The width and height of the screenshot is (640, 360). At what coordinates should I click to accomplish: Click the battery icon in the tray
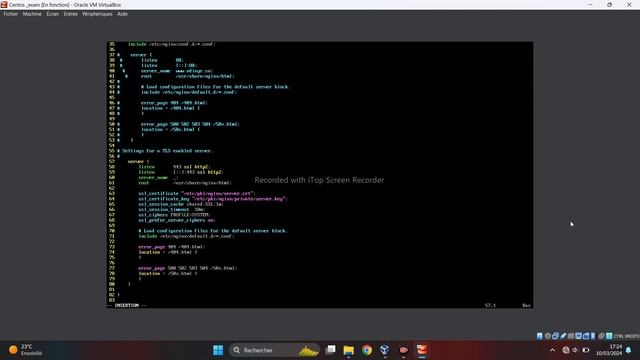pos(586,350)
